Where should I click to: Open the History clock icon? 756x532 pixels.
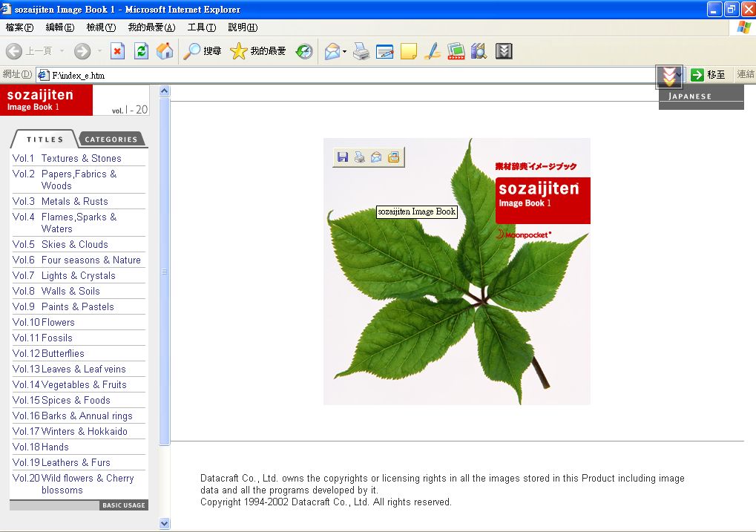point(304,51)
